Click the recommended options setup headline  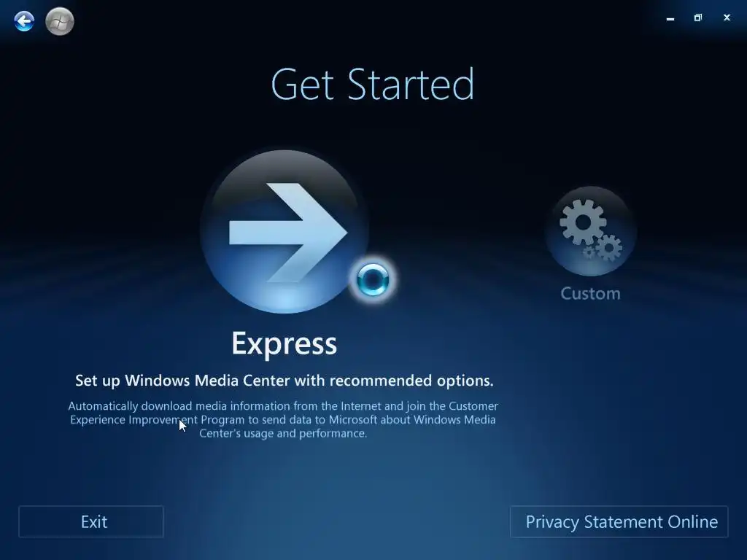point(285,381)
